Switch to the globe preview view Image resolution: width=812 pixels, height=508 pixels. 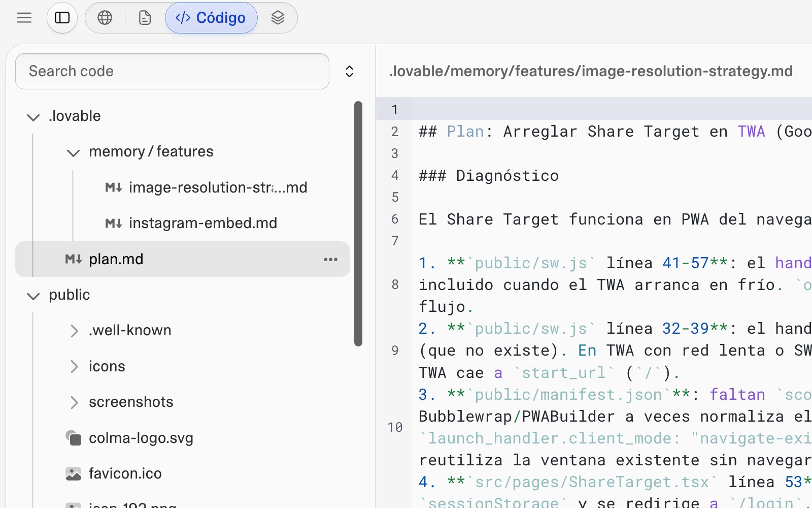105,18
